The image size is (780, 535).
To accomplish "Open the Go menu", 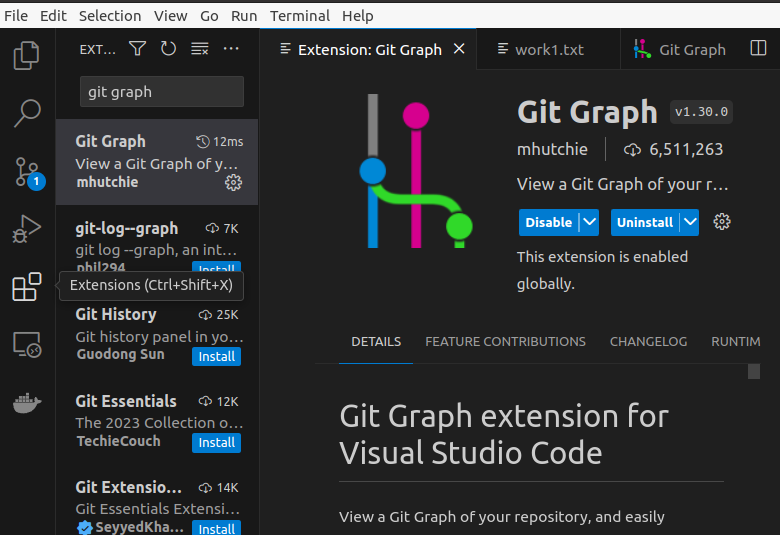I will point(209,16).
